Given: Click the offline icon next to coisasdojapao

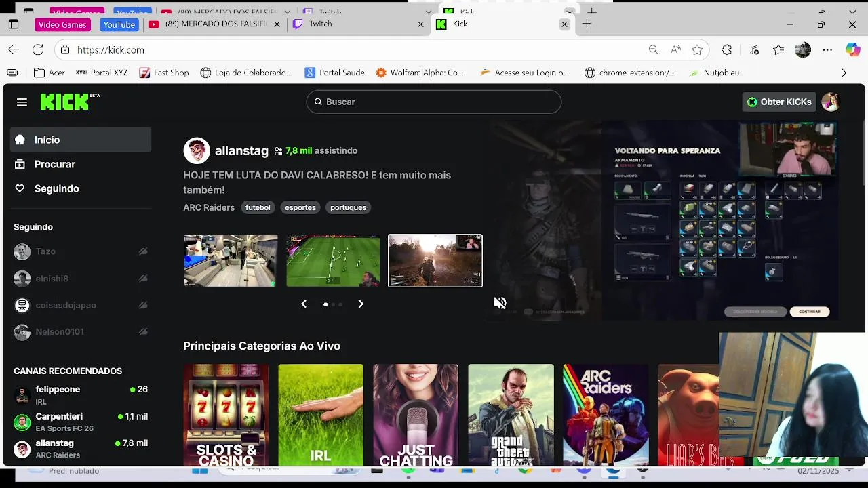Looking at the screenshot, I should [143, 305].
